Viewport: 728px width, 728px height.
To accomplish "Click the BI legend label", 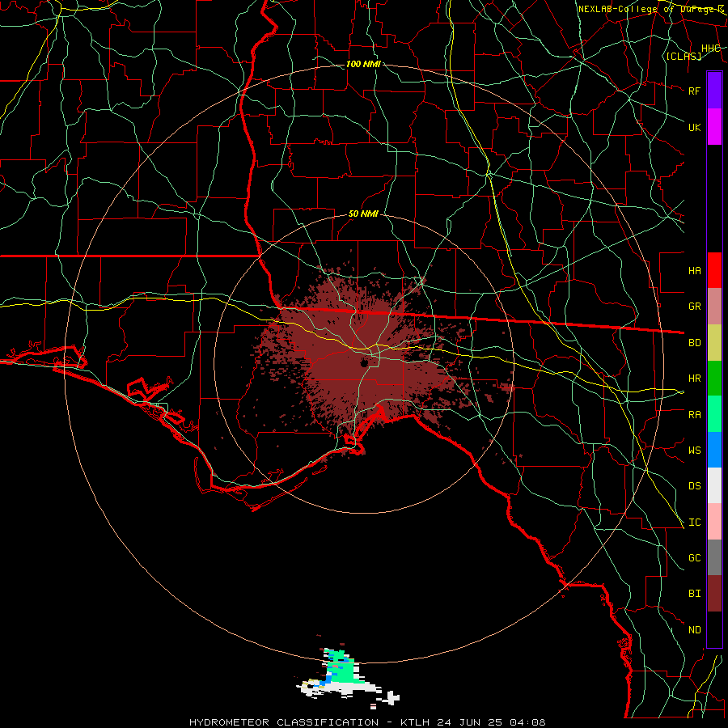I will click(695, 594).
